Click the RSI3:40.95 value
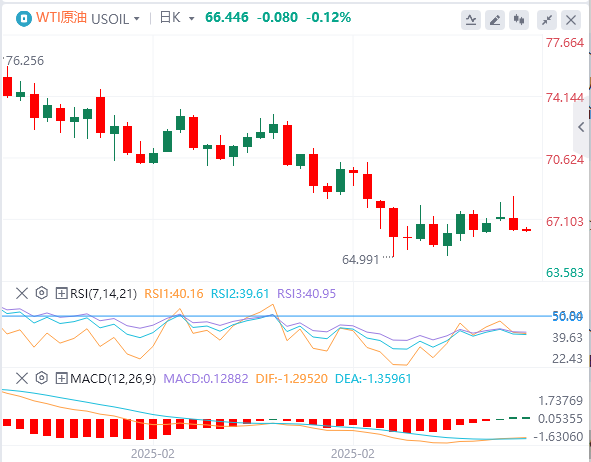Viewport: 591px width, 462px height. coord(306,294)
